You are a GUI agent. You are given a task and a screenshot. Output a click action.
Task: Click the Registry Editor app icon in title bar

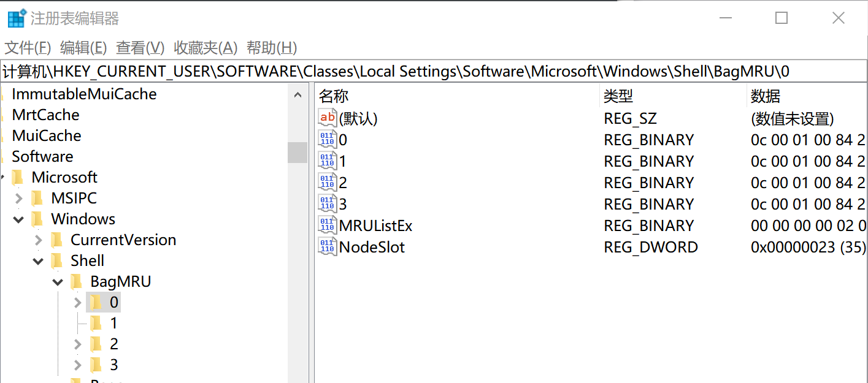17,18
